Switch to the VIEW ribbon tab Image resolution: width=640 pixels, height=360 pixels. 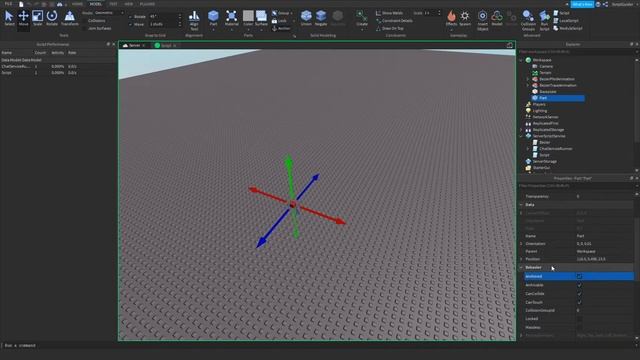click(129, 4)
